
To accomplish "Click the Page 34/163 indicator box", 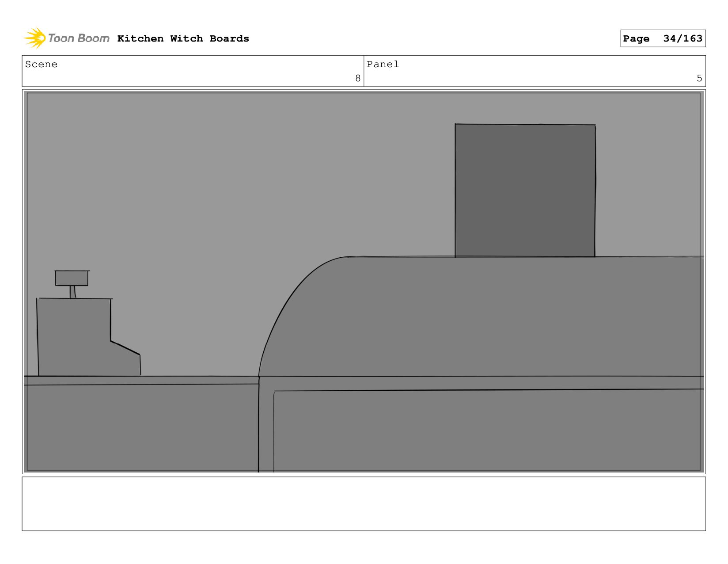I will tap(663, 38).
